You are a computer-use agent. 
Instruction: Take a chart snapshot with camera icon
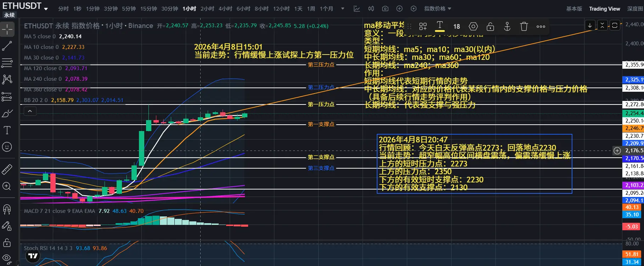coord(385,9)
